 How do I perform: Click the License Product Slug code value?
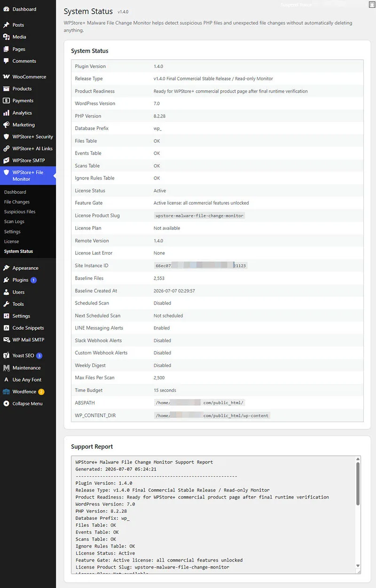[x=200, y=216]
